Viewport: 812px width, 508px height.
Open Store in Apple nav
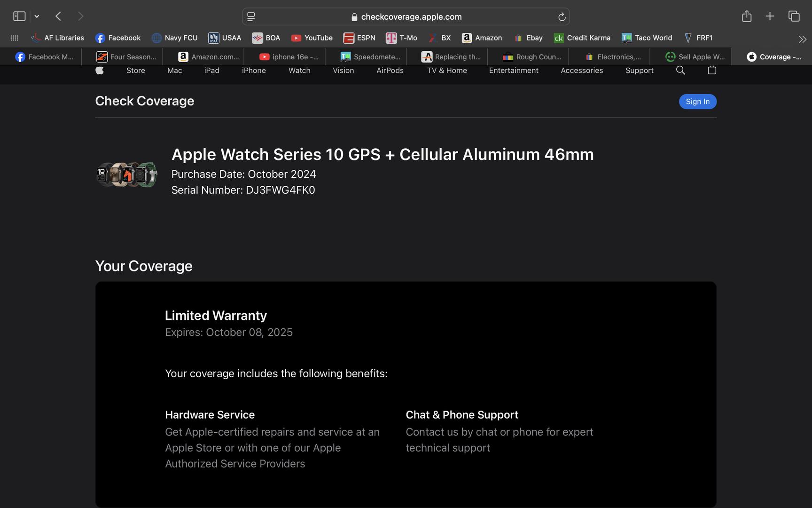[x=136, y=71]
